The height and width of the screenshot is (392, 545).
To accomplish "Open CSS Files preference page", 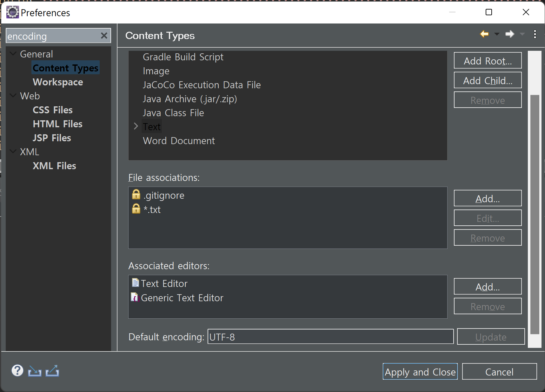I will tap(53, 110).
